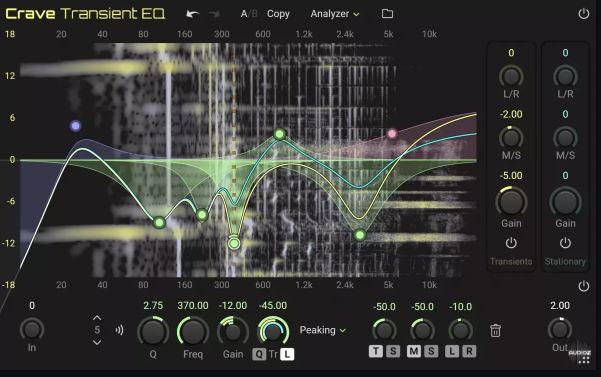Click the undo arrow icon
The width and height of the screenshot is (601, 377).
[x=192, y=14]
